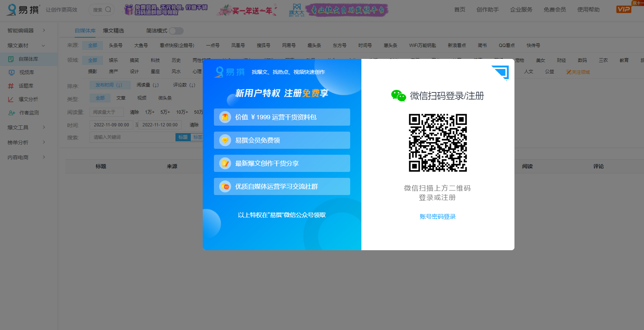This screenshot has height=330, width=644.
Task: Sort by 评论数
Action: coord(184,85)
